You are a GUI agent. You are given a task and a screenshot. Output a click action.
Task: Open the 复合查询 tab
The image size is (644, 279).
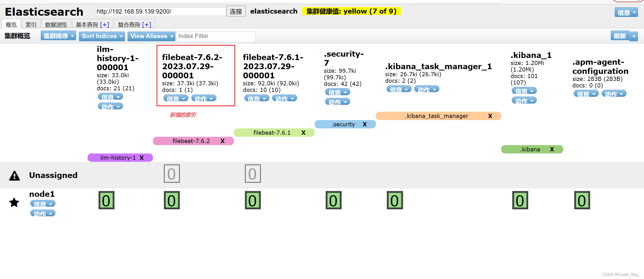[129, 25]
